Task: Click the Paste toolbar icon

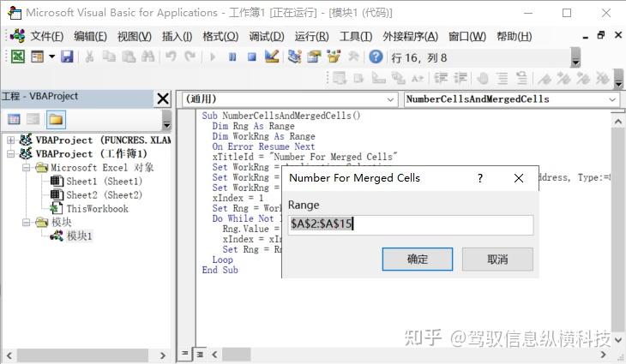Action: [129, 57]
